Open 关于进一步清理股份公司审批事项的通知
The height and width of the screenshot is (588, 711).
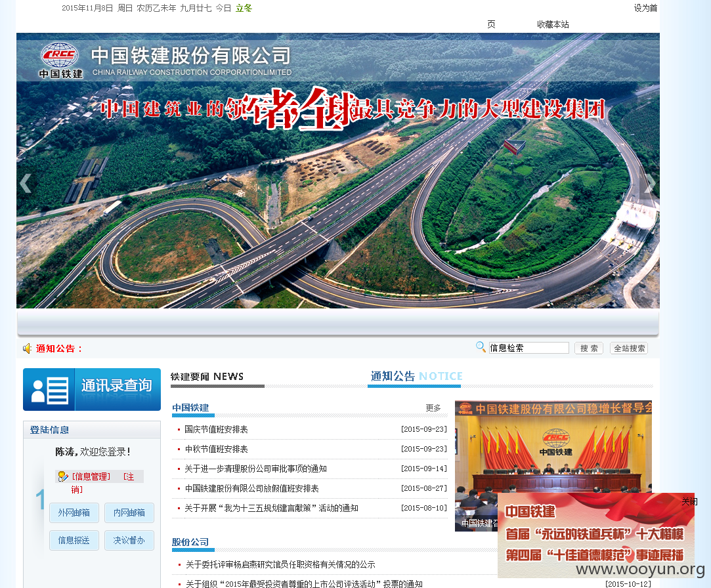256,469
